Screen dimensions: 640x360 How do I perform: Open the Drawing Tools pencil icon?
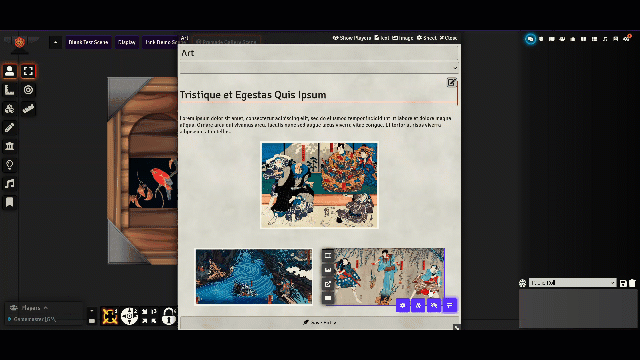(x=9, y=127)
